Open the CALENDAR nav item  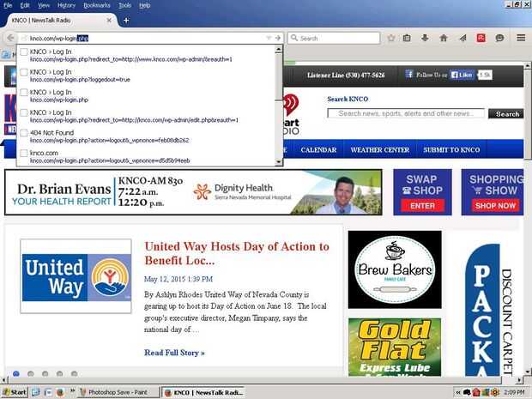tap(318, 149)
